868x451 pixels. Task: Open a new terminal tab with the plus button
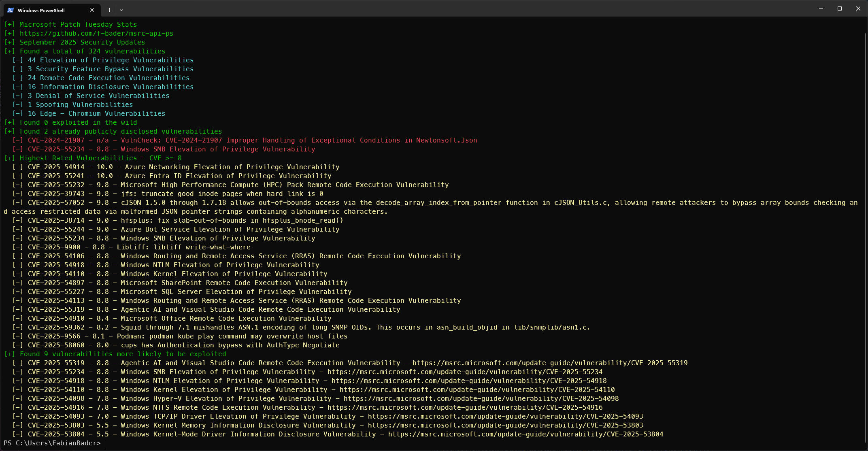pos(109,10)
